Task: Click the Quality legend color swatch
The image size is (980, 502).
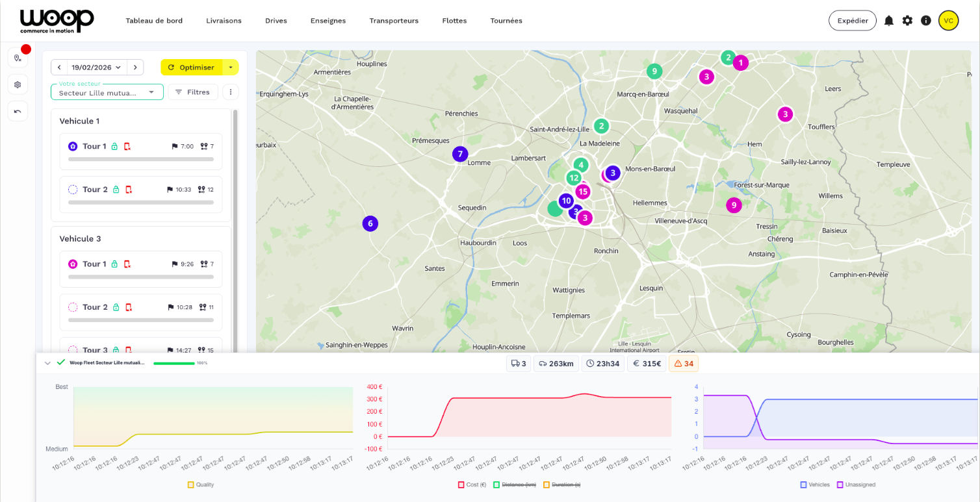Action: pyautogui.click(x=191, y=484)
